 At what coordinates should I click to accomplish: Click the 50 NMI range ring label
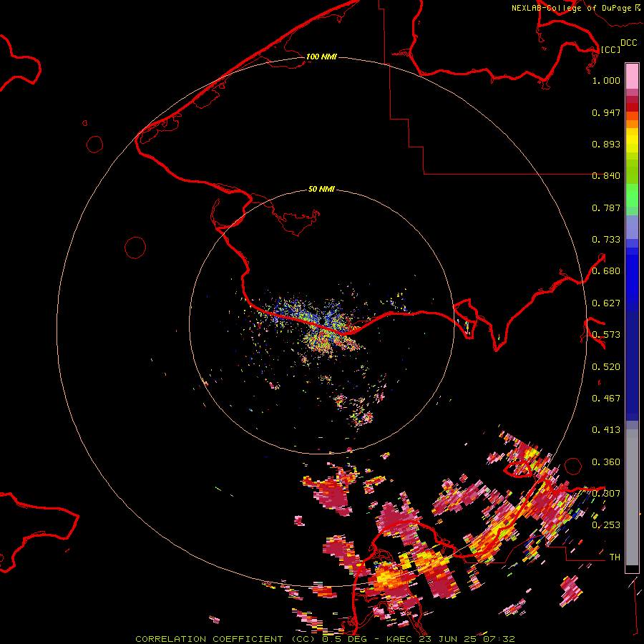pos(321,189)
